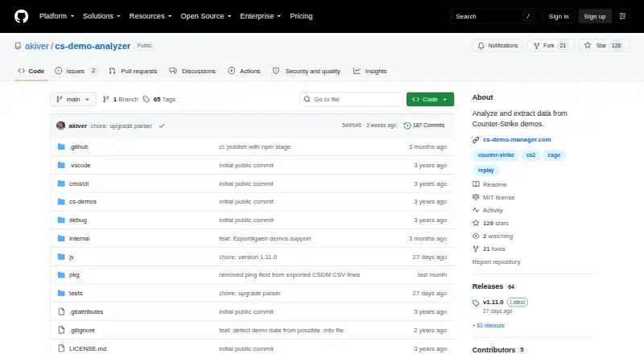
Task: Click the cmd/cli folder icon
Action: coord(61,183)
